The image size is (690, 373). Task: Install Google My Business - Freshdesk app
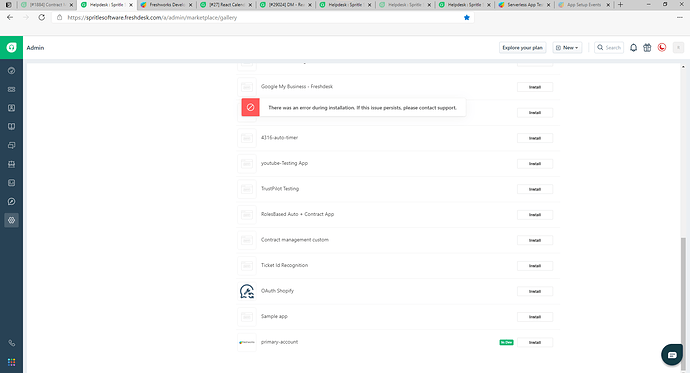(x=535, y=87)
